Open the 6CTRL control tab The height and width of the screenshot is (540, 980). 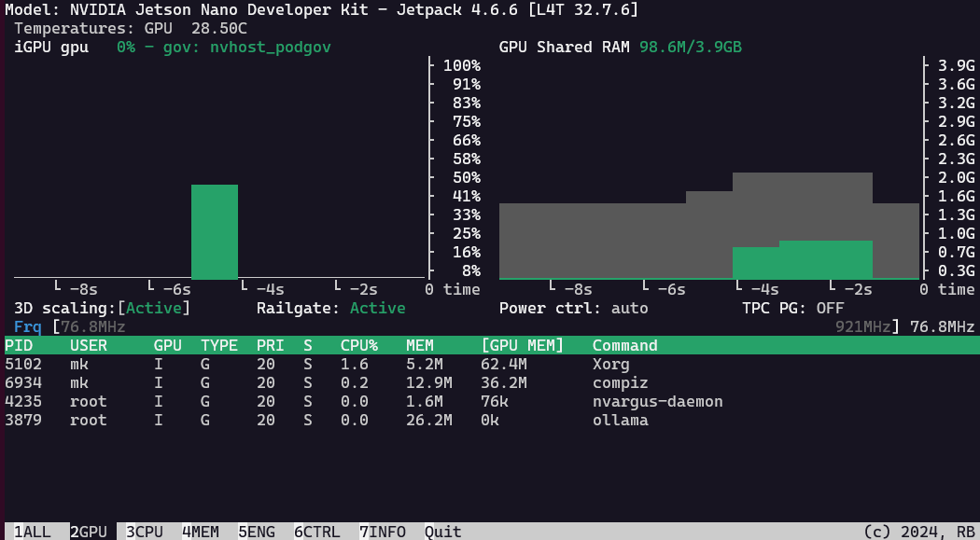317,532
